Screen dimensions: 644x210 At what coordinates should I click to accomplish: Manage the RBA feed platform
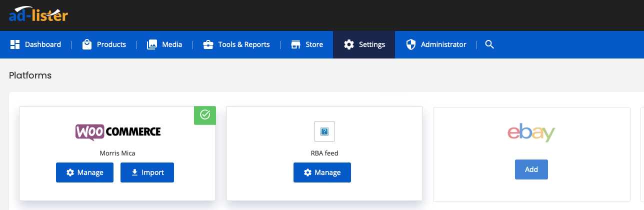click(322, 172)
